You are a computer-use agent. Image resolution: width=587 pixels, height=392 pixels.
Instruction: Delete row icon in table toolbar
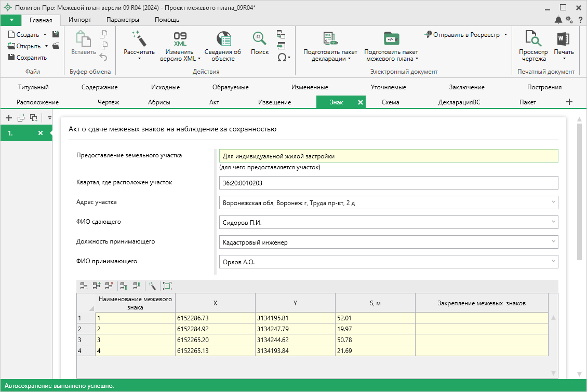(109, 286)
